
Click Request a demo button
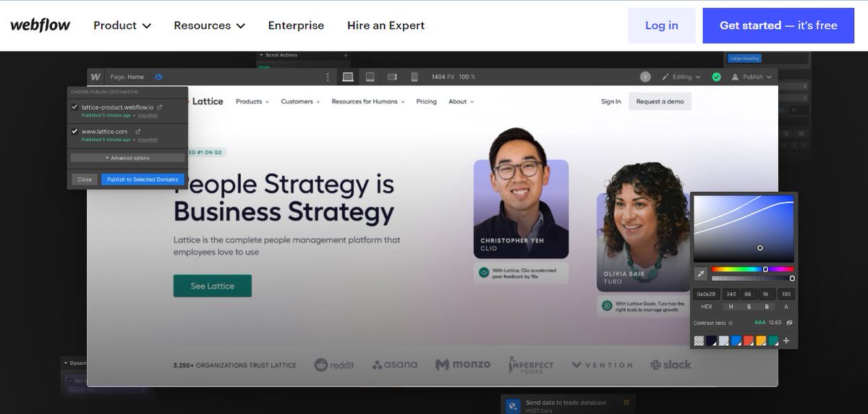click(x=660, y=101)
